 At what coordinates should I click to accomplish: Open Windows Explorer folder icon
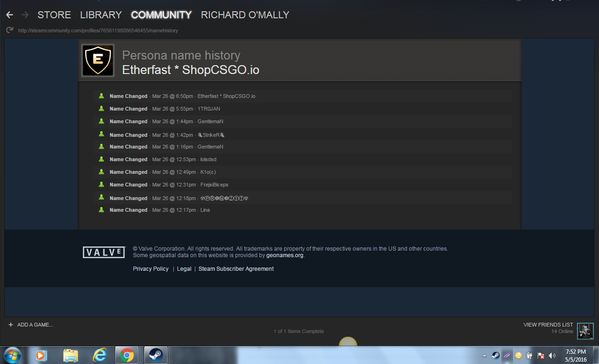click(71, 356)
